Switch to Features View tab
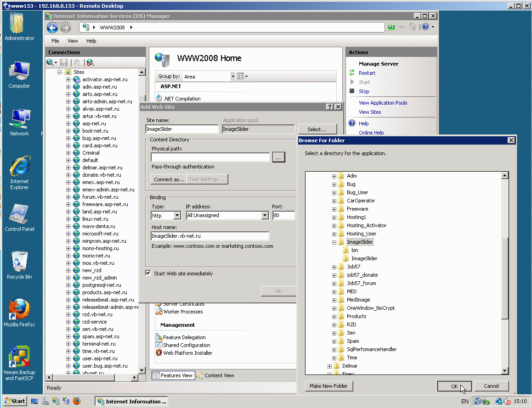The image size is (532, 408). [x=173, y=375]
